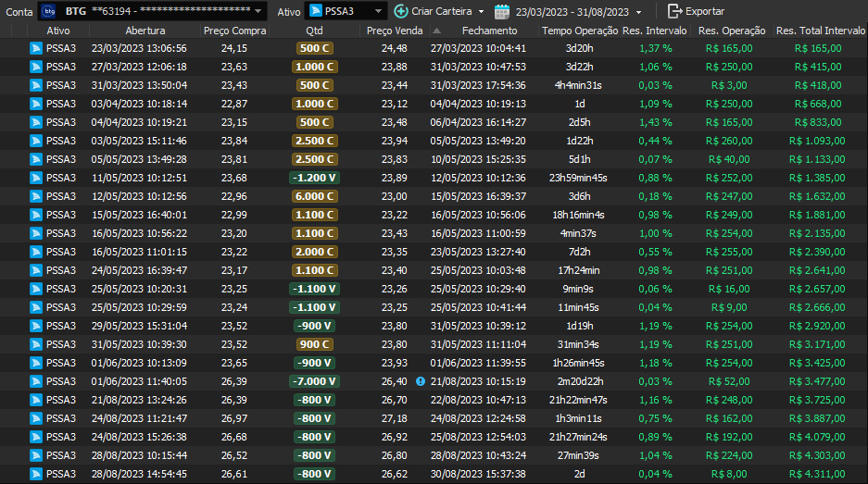Sort by the Preço Compra column header
This screenshot has width=868, height=484.
click(x=234, y=31)
